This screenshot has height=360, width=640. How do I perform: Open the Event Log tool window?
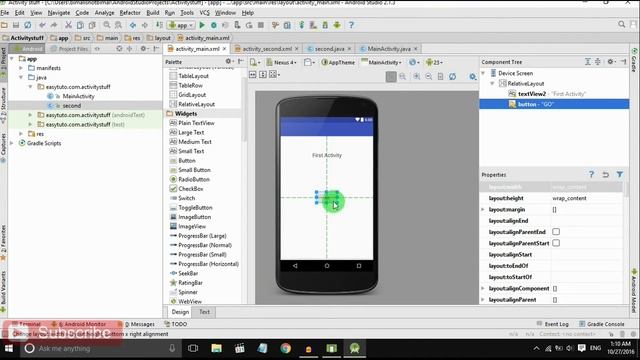tap(552, 324)
